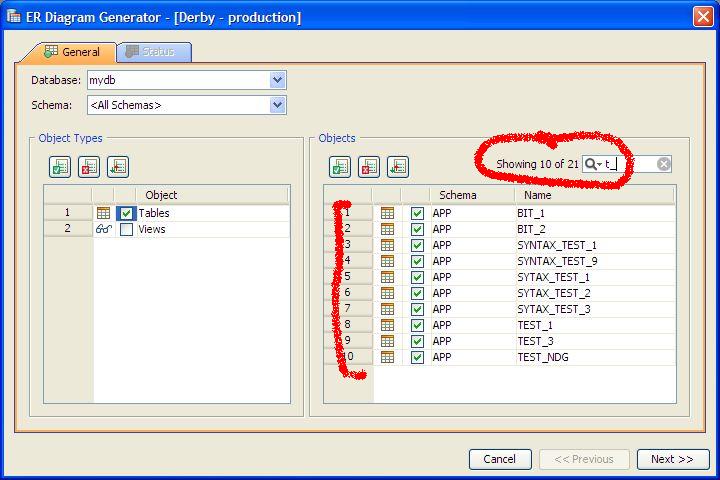
Task: Uncheck the TEST_1 checkbox
Action: click(x=417, y=325)
